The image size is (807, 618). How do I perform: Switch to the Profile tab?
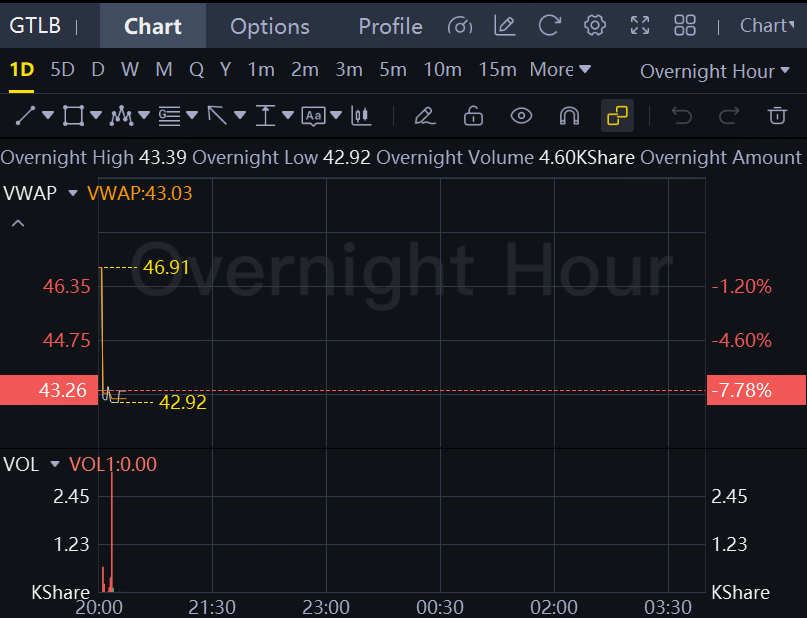tap(390, 26)
